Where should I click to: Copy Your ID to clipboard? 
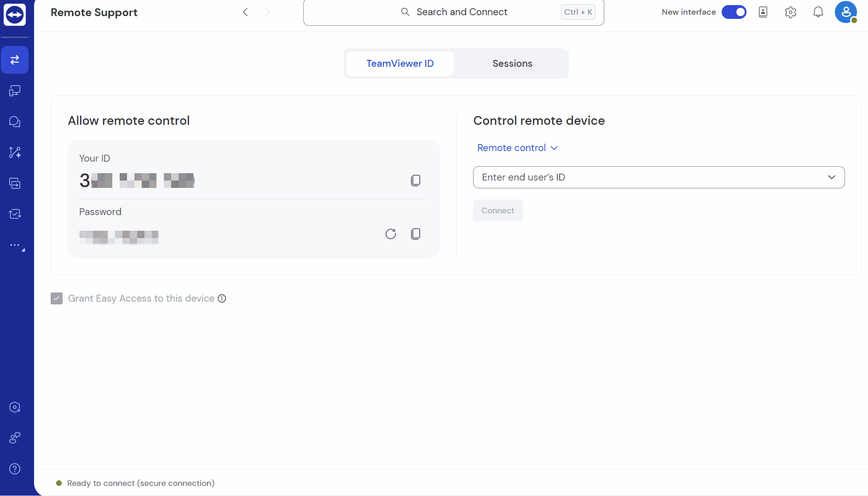click(x=416, y=181)
